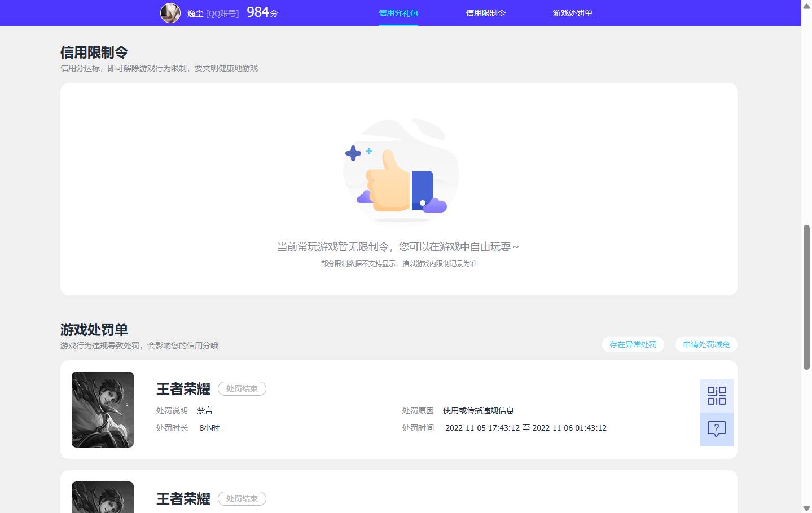The width and height of the screenshot is (812, 513).
Task: Switch to the 信用分礼包 tab
Action: 398,12
